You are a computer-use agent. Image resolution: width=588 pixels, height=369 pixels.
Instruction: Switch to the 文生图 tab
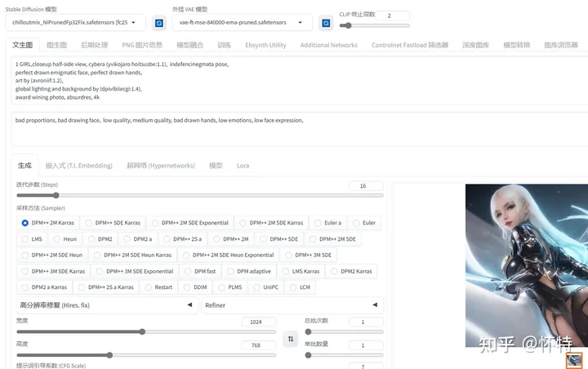[23, 45]
